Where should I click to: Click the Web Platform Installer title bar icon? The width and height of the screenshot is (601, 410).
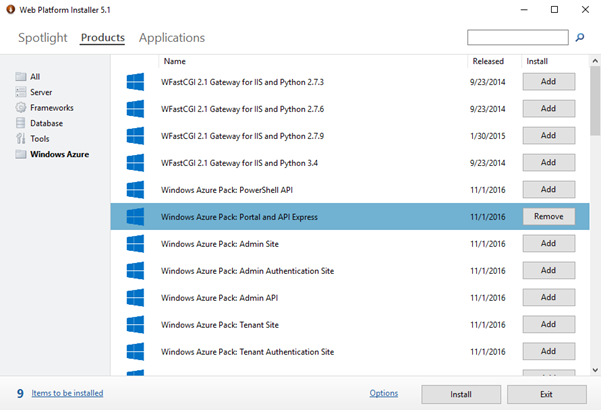pyautogui.click(x=10, y=10)
